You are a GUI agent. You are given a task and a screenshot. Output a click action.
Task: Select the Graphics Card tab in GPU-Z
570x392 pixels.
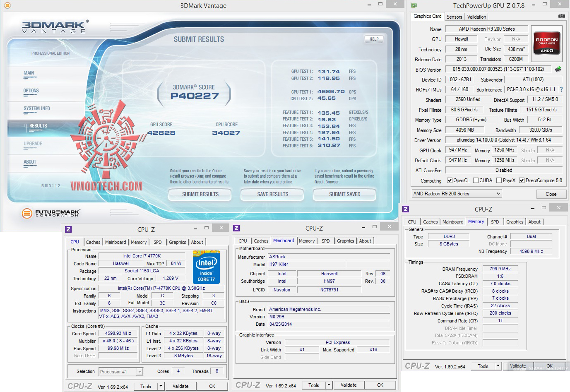[x=428, y=16]
